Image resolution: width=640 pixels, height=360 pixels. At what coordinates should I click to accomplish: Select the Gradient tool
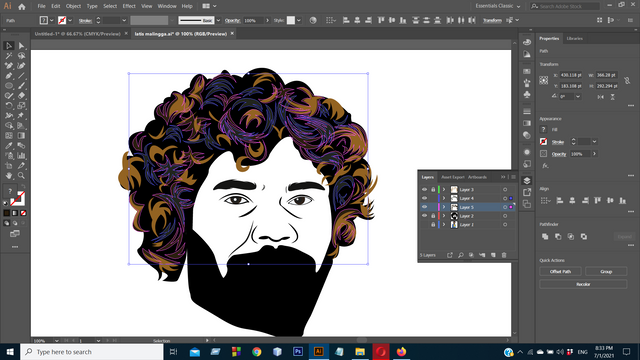21,136
